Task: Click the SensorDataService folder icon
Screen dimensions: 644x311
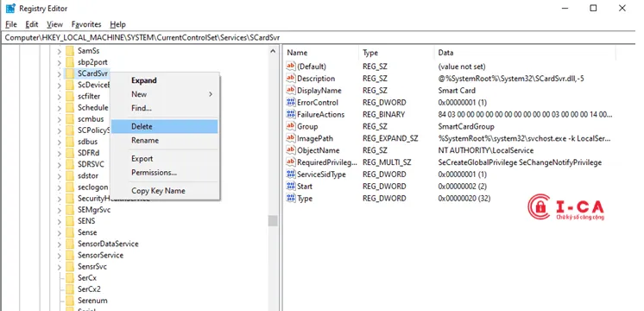Action: pos(70,244)
